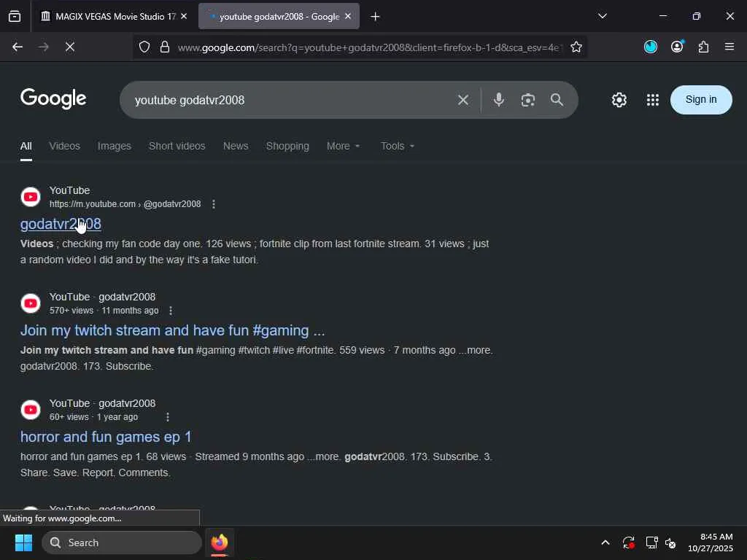Expand the More filters dropdown

coord(343,146)
